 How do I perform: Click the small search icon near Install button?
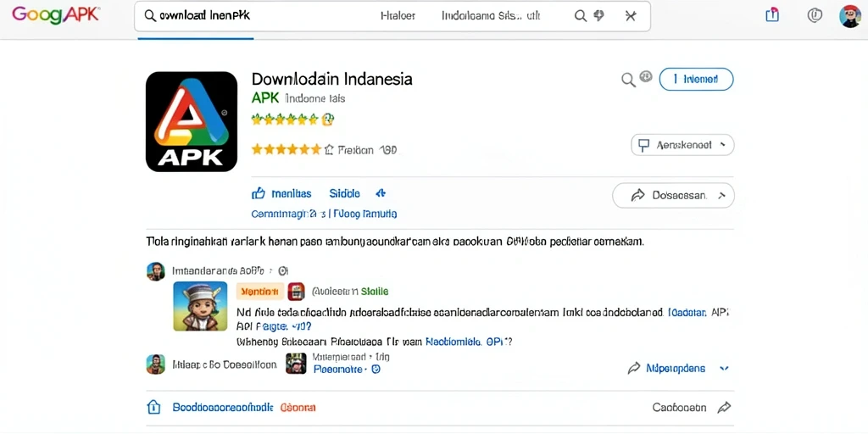pyautogui.click(x=628, y=81)
